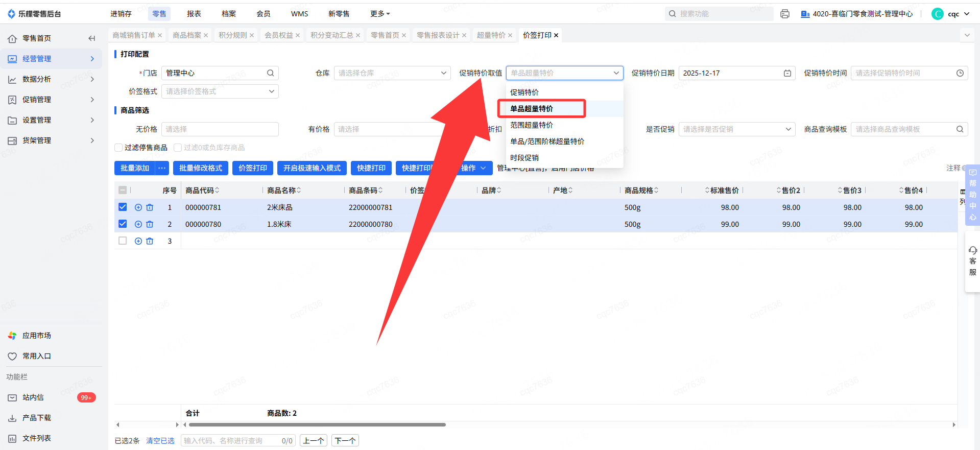Choose 范围超量特价 from the list

(x=565, y=125)
